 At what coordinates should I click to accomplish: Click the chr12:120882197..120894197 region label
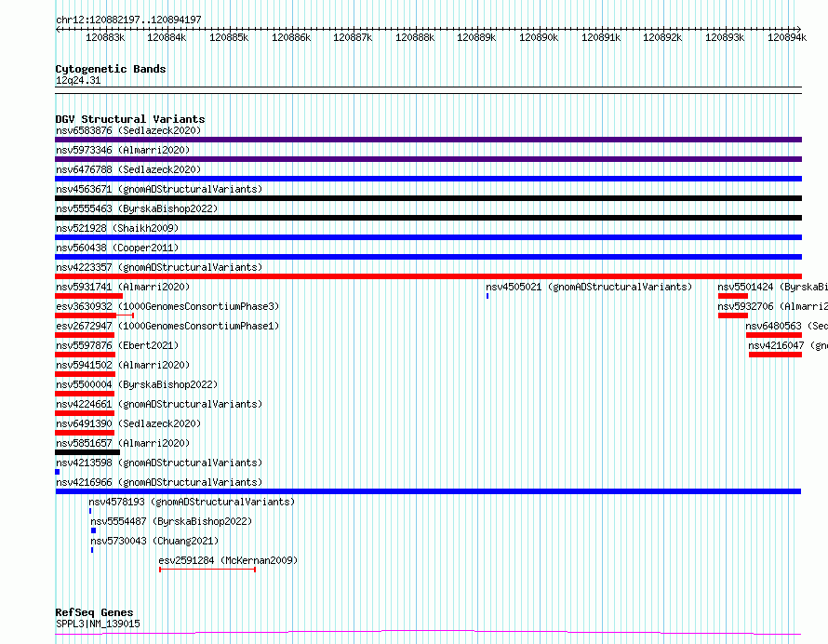[128, 20]
